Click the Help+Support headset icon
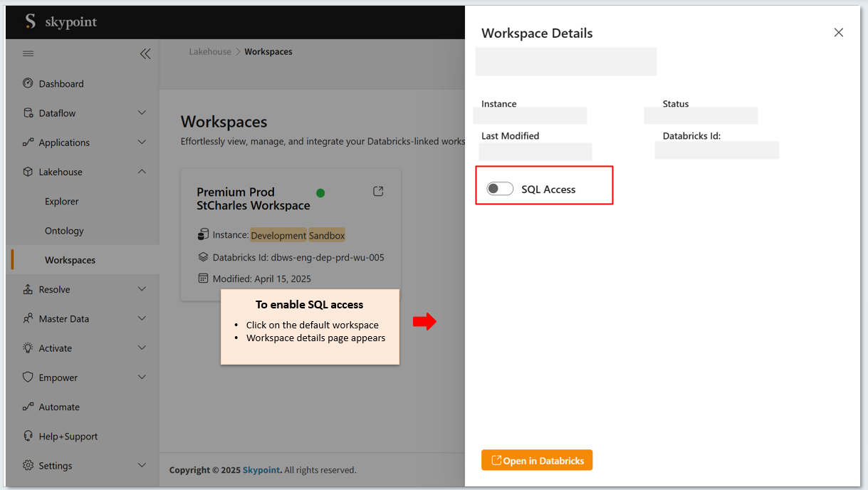Image resolution: width=868 pixels, height=490 pixels. [28, 436]
